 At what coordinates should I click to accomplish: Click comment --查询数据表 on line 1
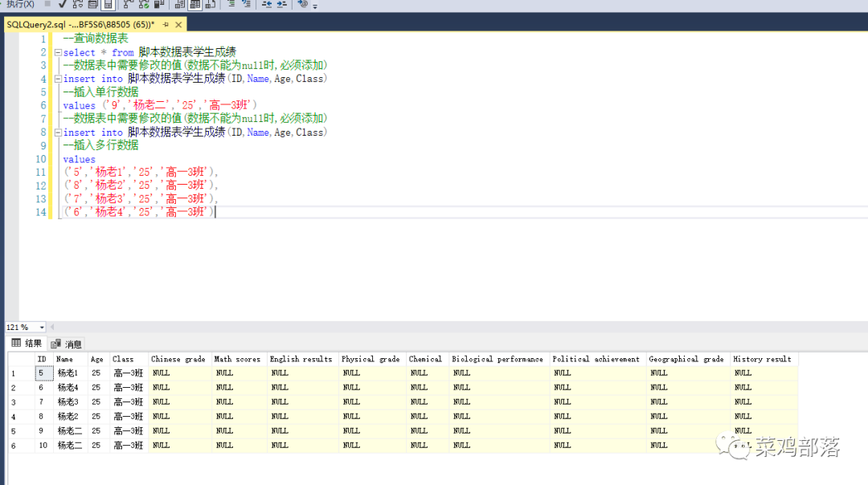click(96, 39)
